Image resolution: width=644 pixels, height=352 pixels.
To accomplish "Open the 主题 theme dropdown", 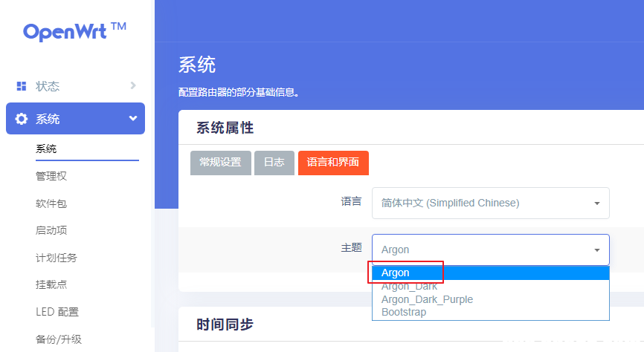I will point(490,250).
